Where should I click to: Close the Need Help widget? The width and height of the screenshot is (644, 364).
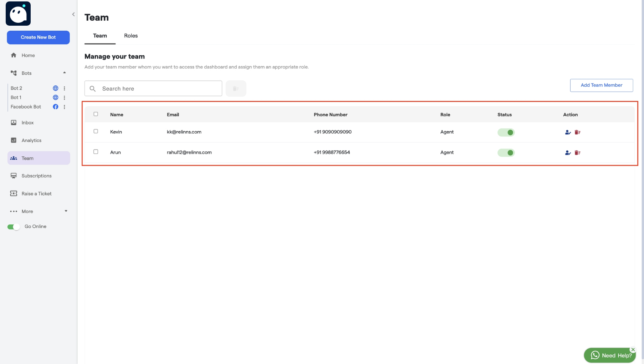coord(633,350)
